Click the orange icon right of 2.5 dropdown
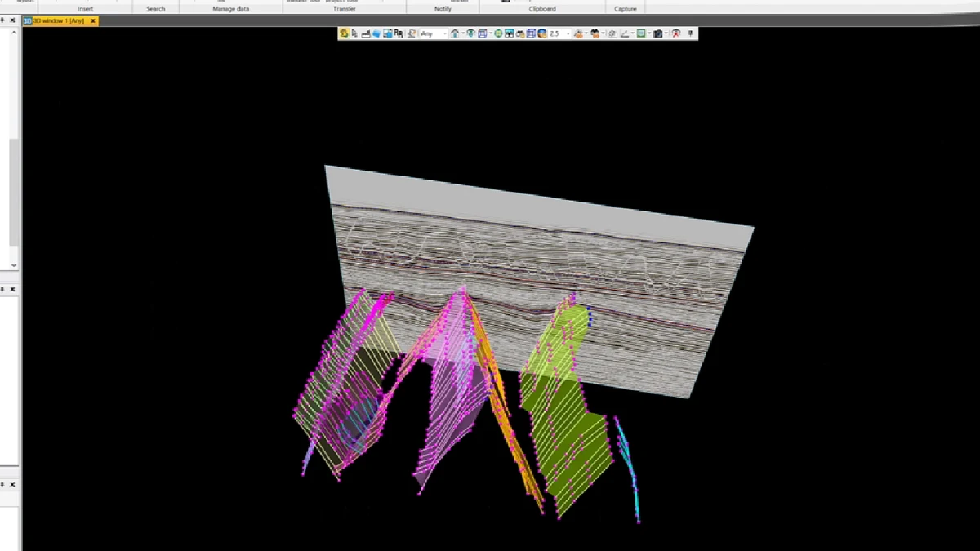This screenshot has height=551, width=980. 579,33
